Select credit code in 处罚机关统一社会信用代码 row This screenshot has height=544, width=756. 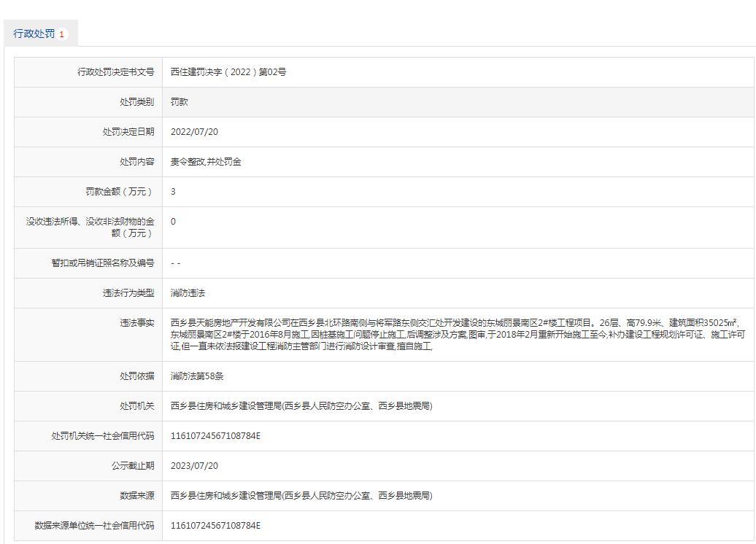[215, 435]
